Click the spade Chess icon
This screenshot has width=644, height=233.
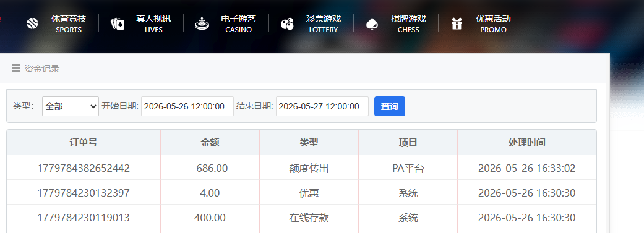click(372, 23)
